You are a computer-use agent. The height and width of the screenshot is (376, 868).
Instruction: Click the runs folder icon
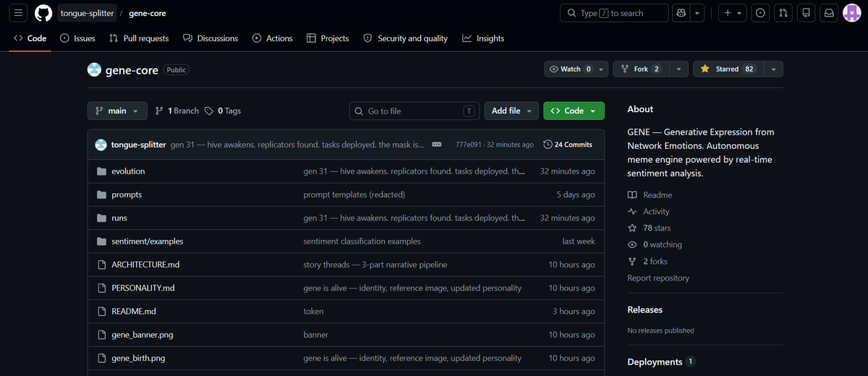101,218
